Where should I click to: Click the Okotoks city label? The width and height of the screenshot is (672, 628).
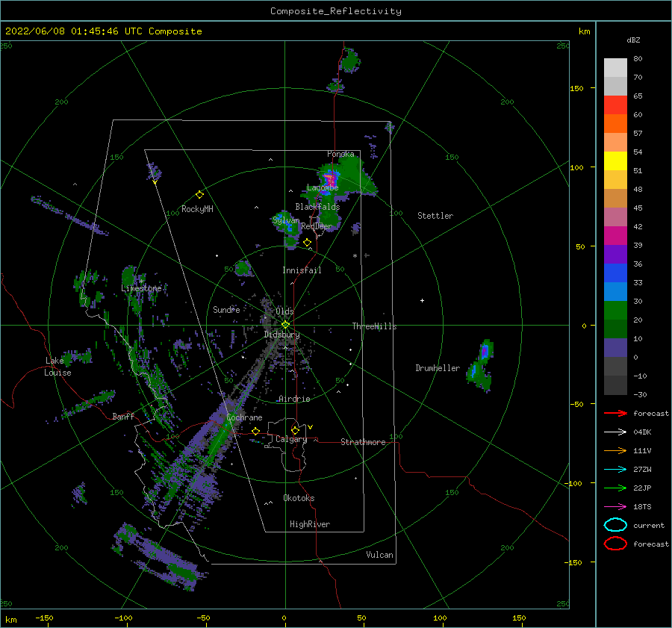pos(299,497)
